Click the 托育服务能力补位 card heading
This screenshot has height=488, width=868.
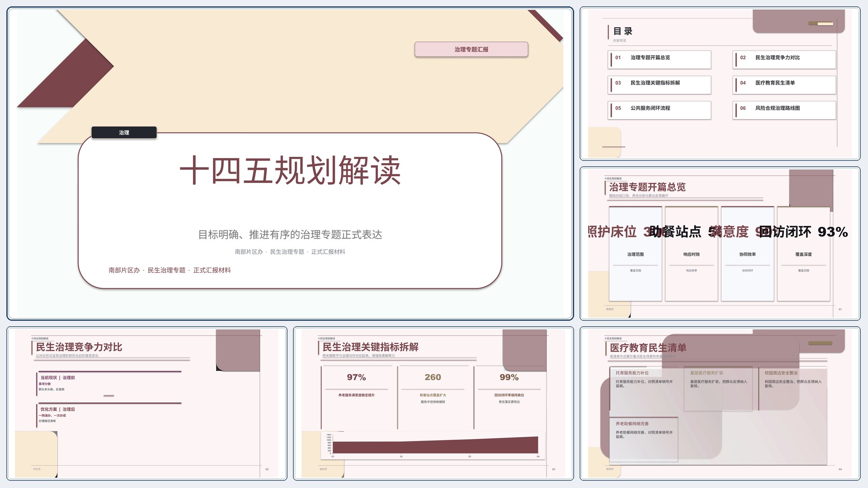(x=632, y=373)
